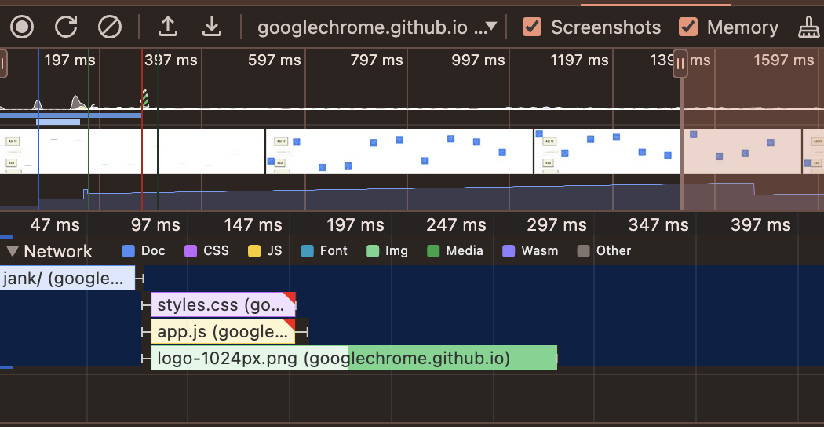Toggle the Memory checkbox
The width and height of the screenshot is (824, 427).
688,27
